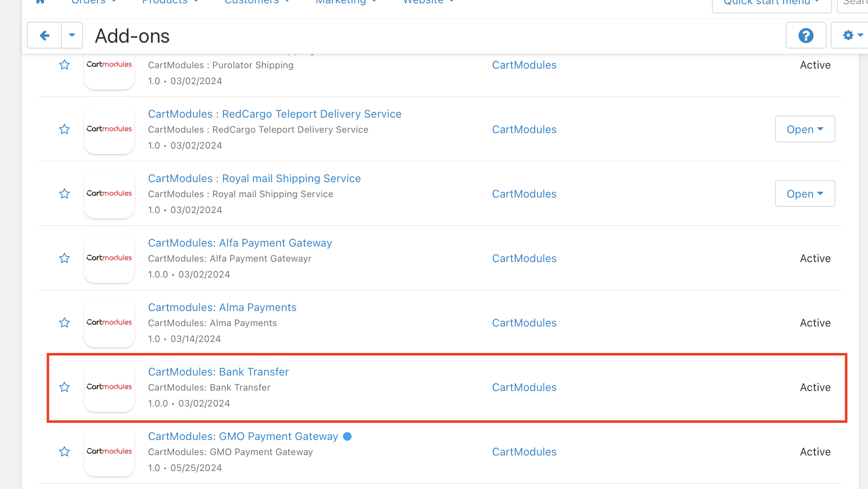The image size is (868, 489).
Task: Favorite the GMO Payment Gateway add-on
Action: pos(64,452)
